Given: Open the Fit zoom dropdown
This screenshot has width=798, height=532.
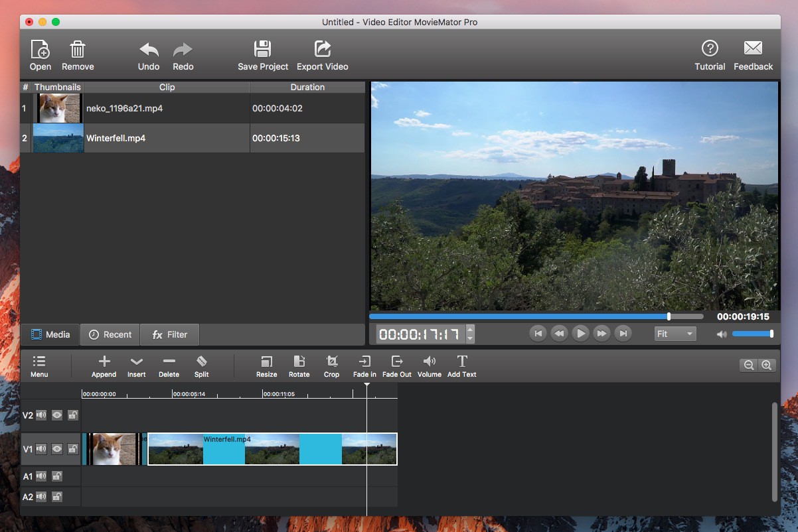Looking at the screenshot, I should coord(675,334).
